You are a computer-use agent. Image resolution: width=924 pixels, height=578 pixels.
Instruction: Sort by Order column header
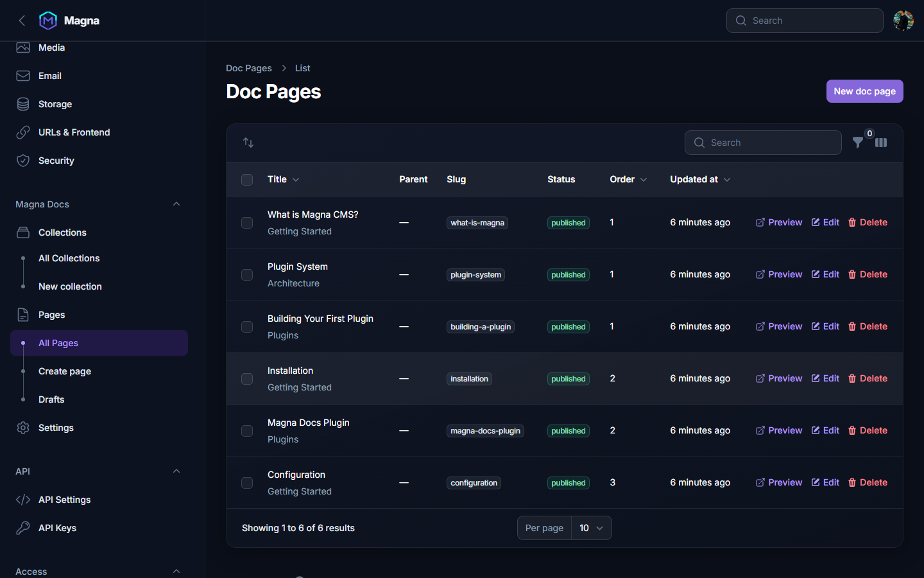point(628,179)
